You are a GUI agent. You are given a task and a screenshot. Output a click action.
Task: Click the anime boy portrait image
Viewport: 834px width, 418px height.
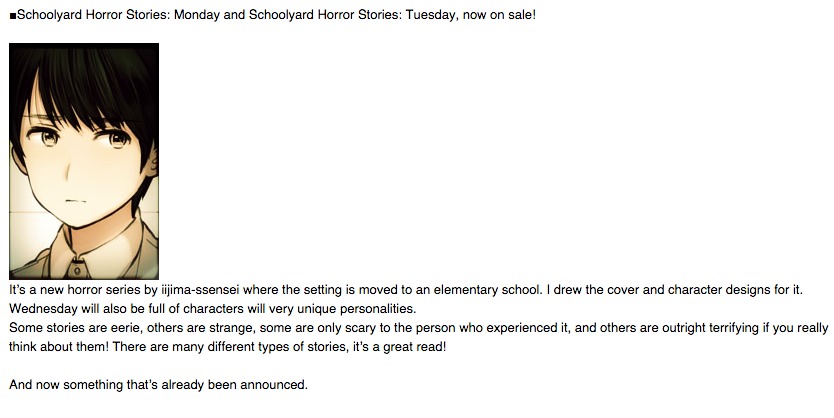pos(84,161)
